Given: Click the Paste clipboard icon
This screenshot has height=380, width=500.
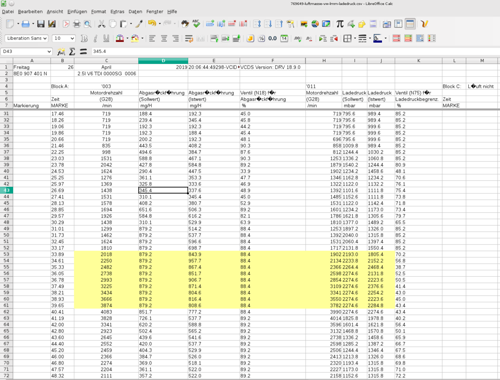Looking at the screenshot, I should 123,24.
